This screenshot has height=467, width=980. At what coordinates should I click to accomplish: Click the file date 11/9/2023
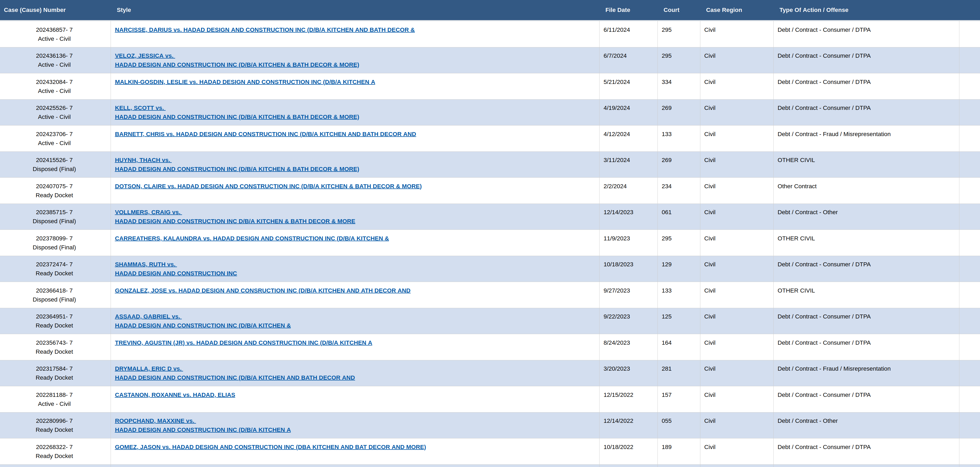tap(616, 238)
